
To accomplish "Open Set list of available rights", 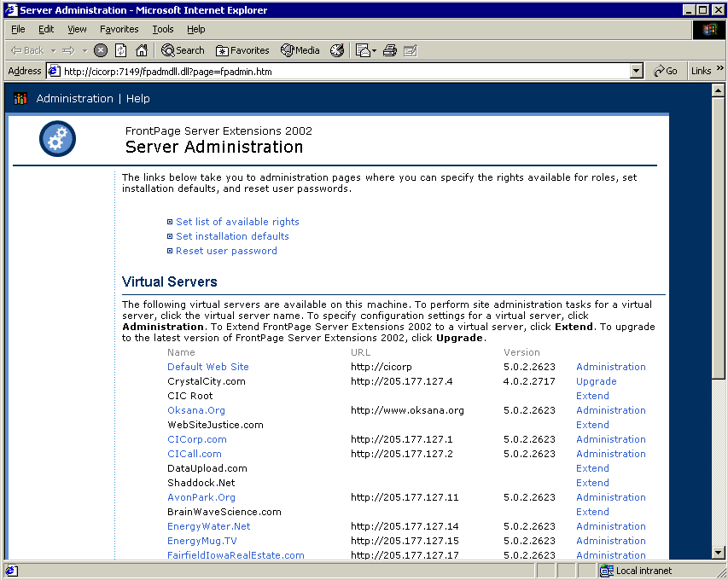I will [x=238, y=222].
